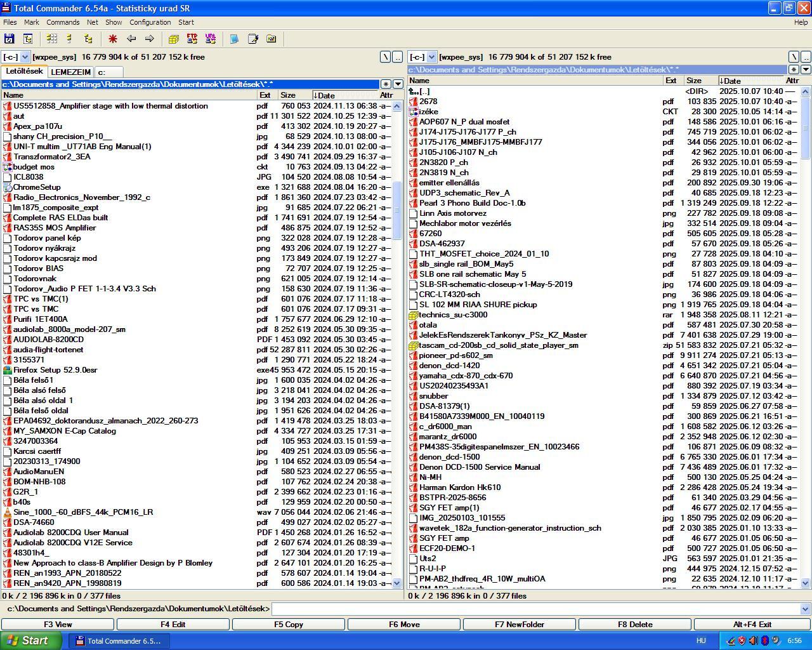This screenshot has height=650, width=812.
Task: Click the Firefox Setup 52.9.0esr file icon
Action: point(8,370)
